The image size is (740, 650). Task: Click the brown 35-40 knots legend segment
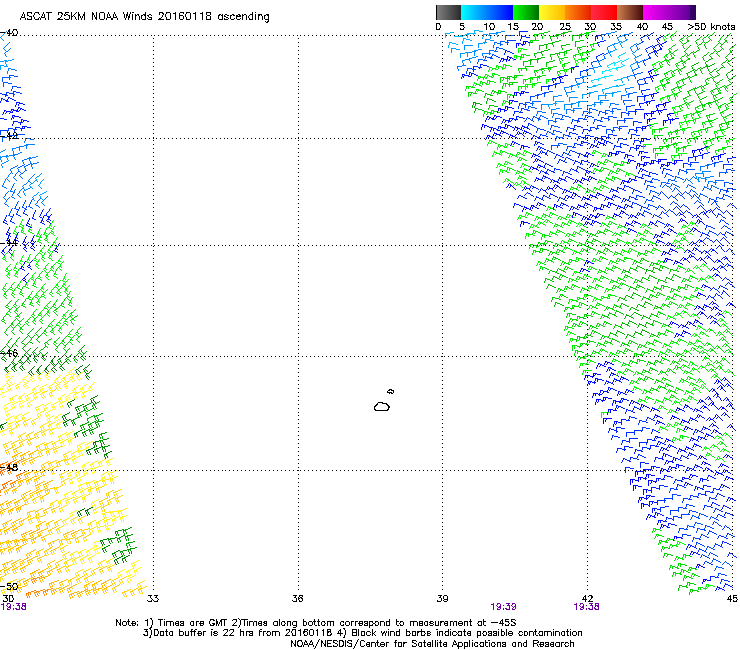[x=630, y=12]
